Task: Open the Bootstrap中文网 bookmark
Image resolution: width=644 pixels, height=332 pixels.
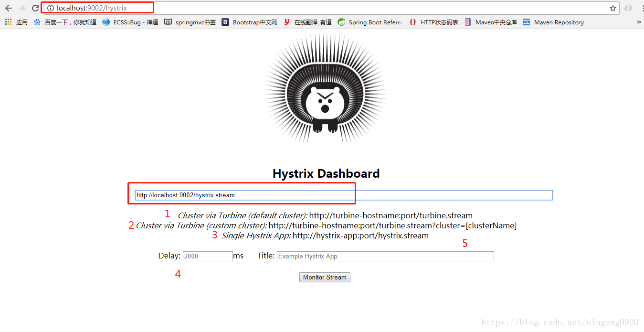Action: 249,22
